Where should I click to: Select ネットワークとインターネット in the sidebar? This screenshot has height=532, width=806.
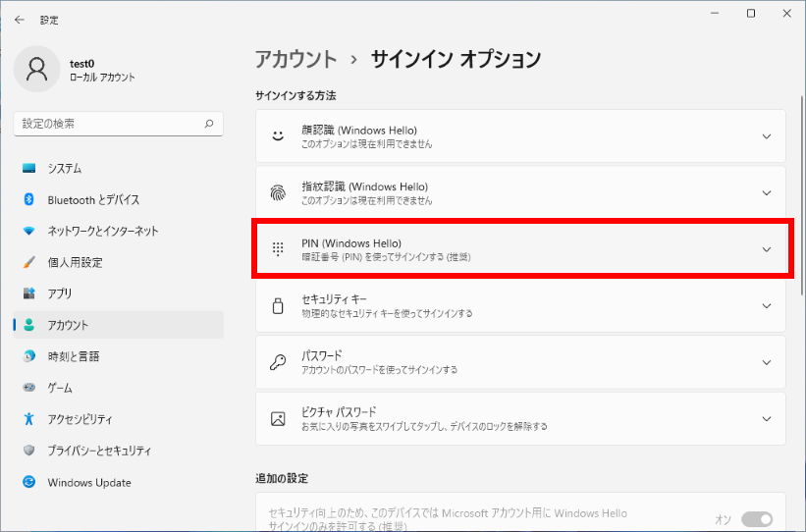102,231
